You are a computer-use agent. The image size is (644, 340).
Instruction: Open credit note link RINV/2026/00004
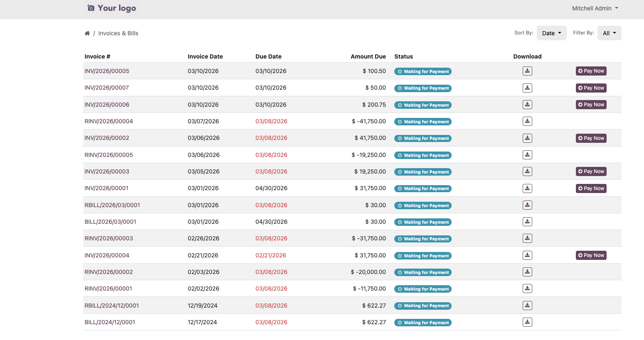click(x=109, y=121)
